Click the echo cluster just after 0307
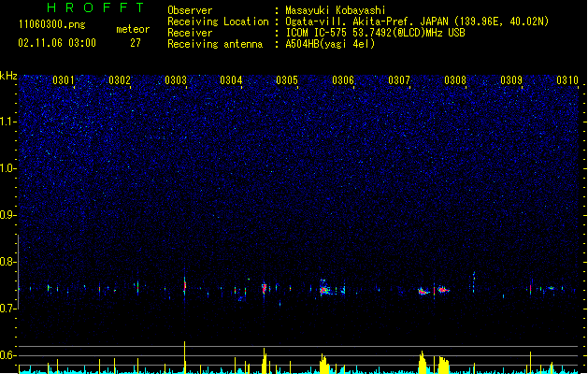This screenshot has height=374, width=588. point(423,292)
